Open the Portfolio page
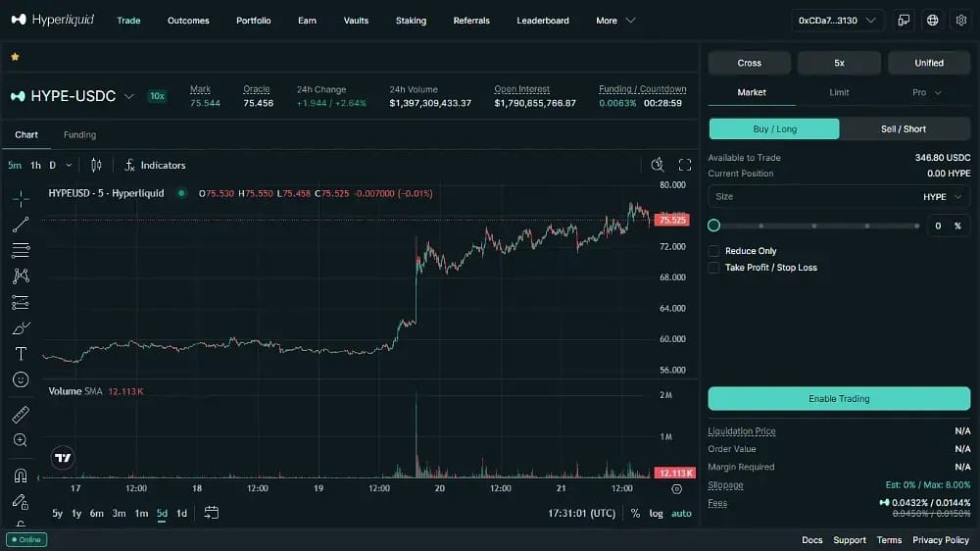Viewport: 980px width, 551px height. point(253,20)
